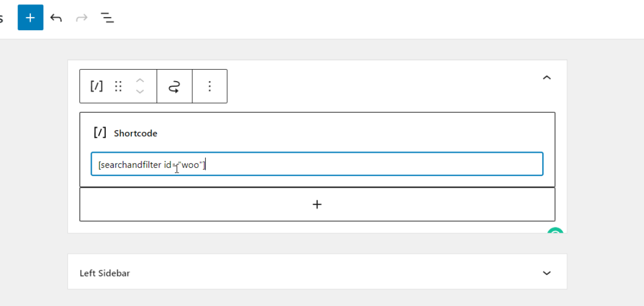644x306 pixels.
Task: Add a block using the plus appender
Action: (x=317, y=204)
